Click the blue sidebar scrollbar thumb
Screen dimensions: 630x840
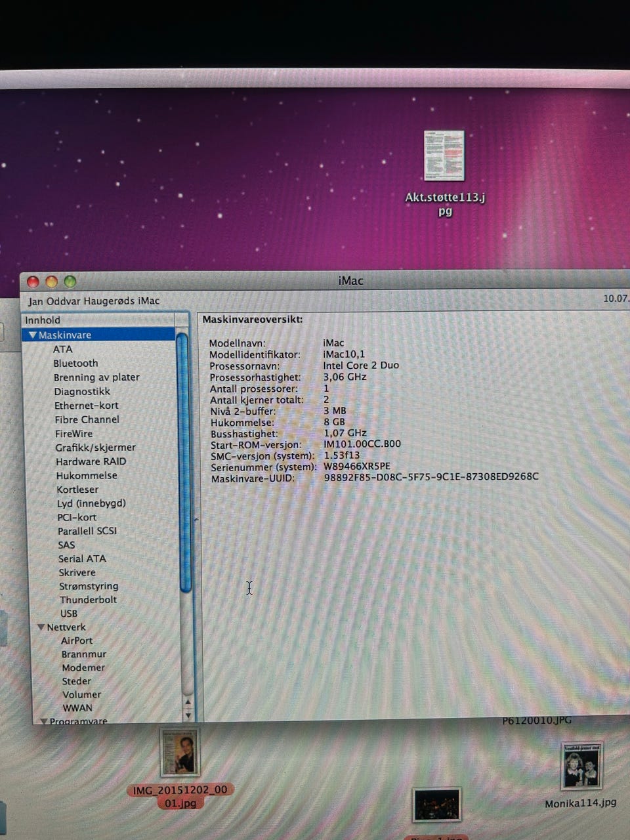coord(184,463)
